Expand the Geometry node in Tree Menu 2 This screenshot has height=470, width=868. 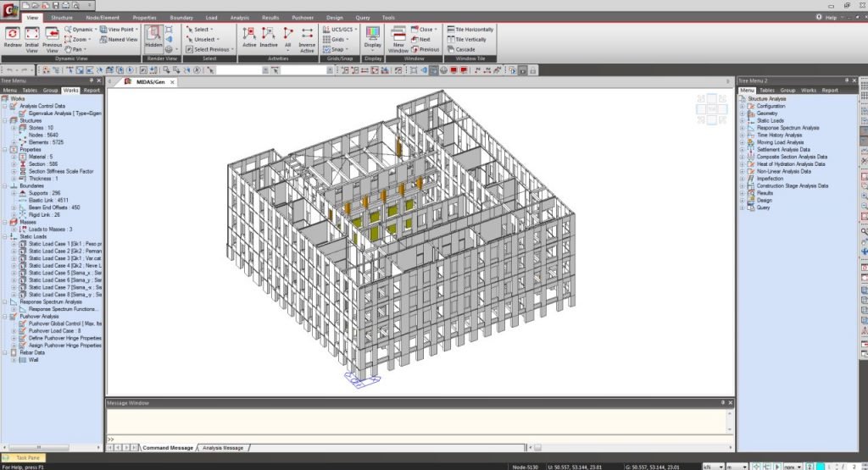[743, 113]
